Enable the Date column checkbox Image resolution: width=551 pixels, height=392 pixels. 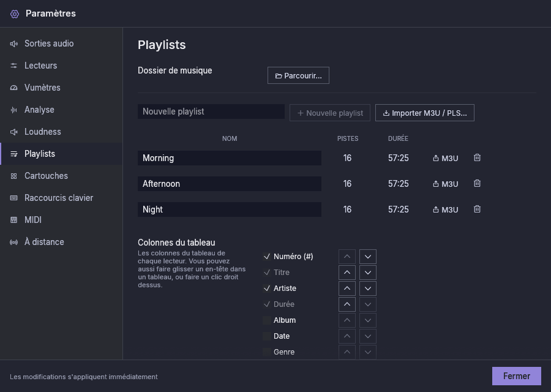(267, 336)
